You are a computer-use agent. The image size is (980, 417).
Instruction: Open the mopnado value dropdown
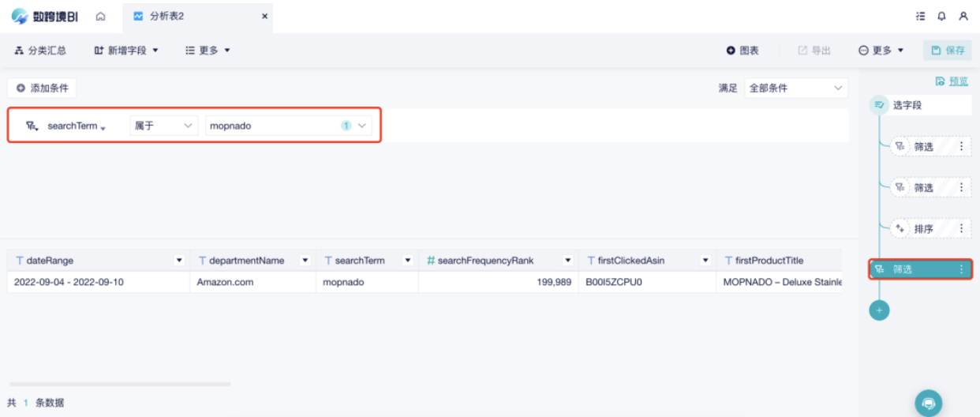pyautogui.click(x=288, y=126)
